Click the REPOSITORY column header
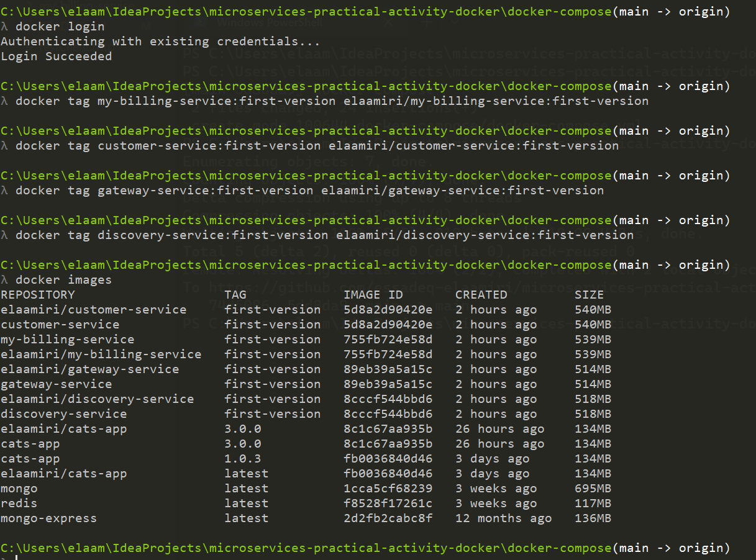The width and height of the screenshot is (756, 560). [x=38, y=295]
